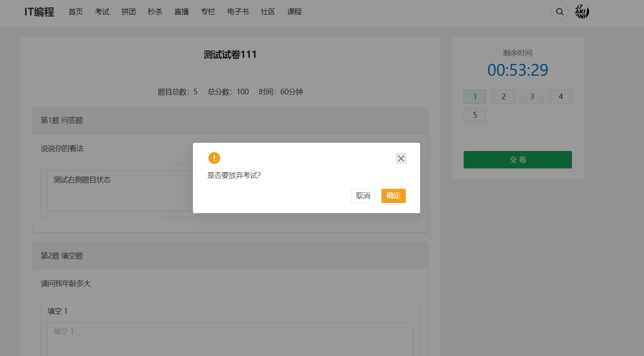The height and width of the screenshot is (356, 644).
Task: Open 直播 in navigation bar
Action: 182,12
